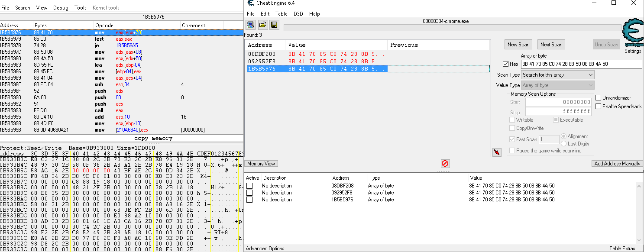
Task: Click red arrow to add selected addresses
Action: [496, 152]
